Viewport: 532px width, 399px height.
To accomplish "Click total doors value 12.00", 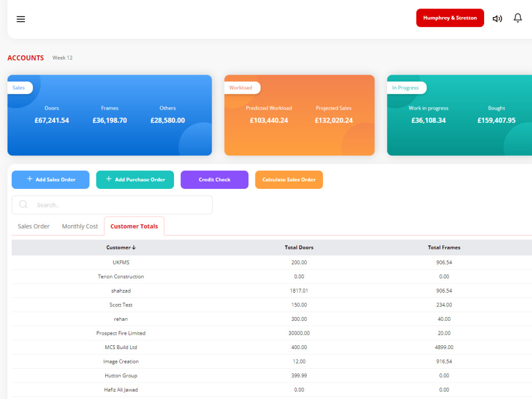I will click(x=299, y=361).
